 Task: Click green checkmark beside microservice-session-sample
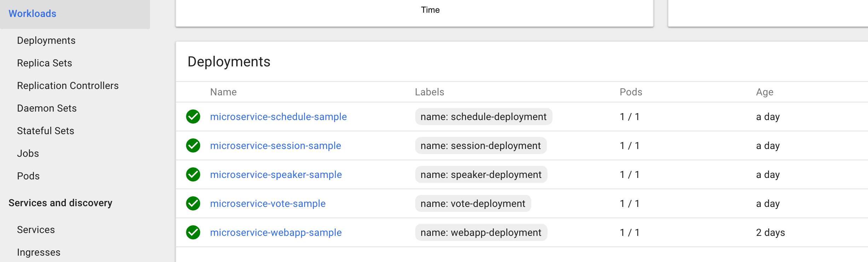(x=193, y=145)
